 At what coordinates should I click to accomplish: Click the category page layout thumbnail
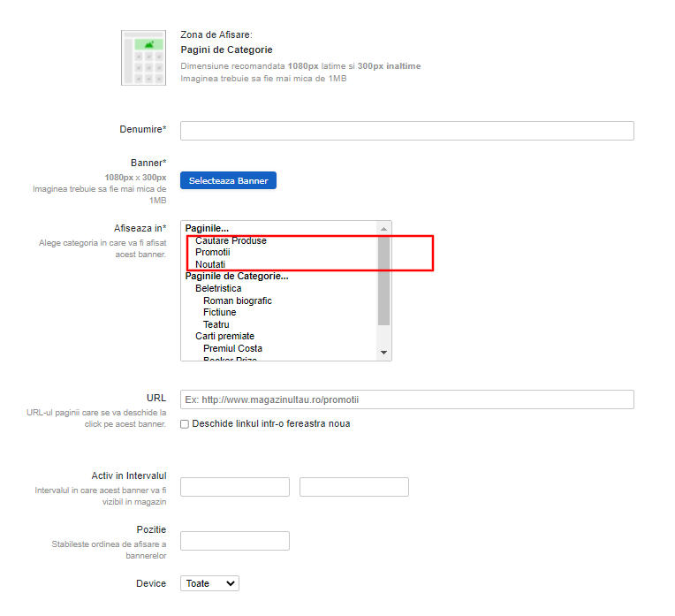point(143,57)
